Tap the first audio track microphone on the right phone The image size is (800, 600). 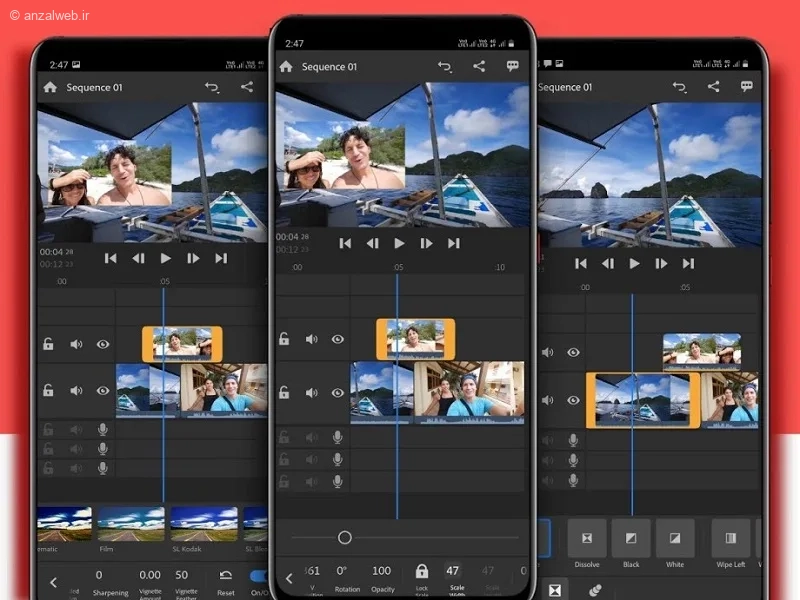point(573,440)
